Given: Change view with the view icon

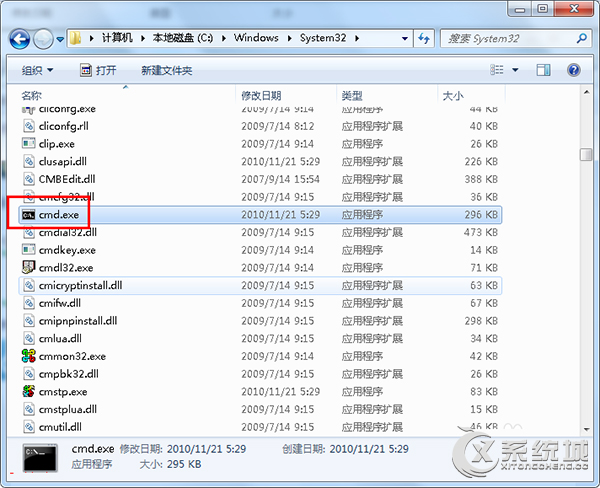Looking at the screenshot, I should click(497, 70).
